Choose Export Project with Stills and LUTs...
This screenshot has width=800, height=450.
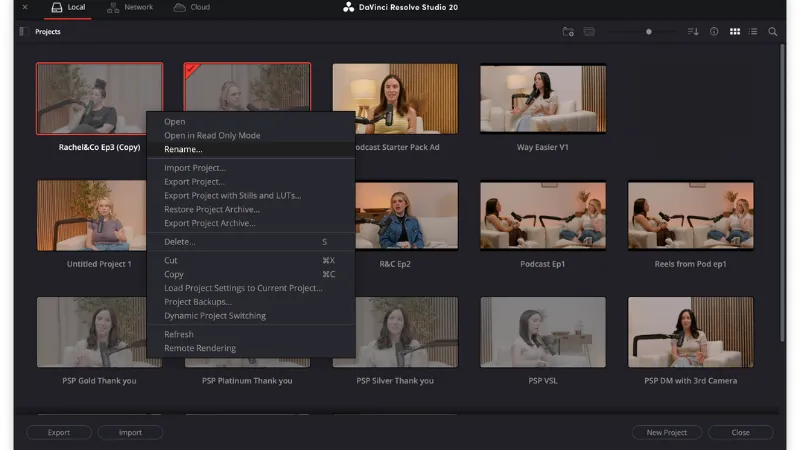click(251, 195)
